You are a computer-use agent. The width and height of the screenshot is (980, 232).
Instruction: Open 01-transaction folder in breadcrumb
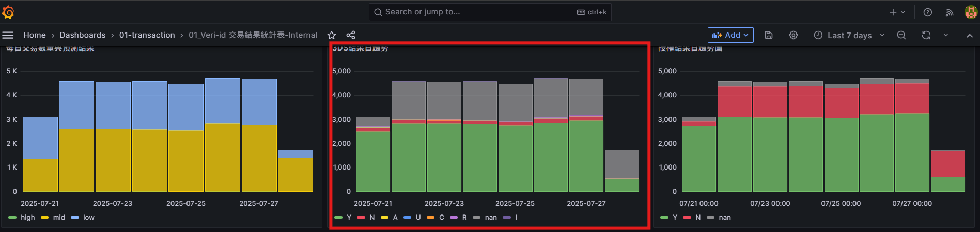(x=147, y=35)
